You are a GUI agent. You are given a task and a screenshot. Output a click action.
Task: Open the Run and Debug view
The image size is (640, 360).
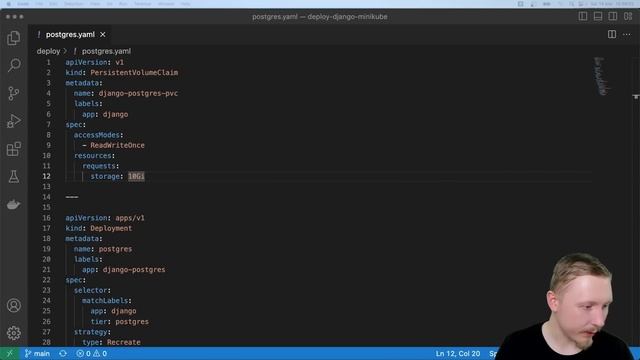(x=13, y=121)
